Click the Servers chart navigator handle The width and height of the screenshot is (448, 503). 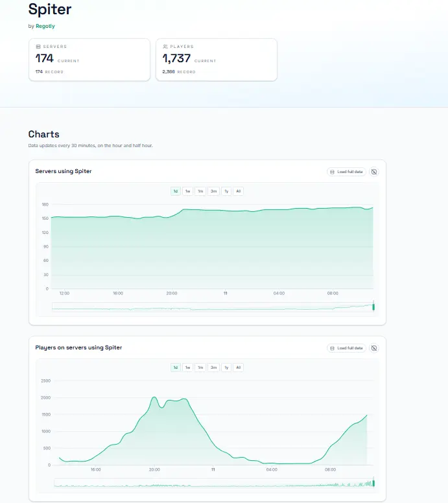(373, 307)
